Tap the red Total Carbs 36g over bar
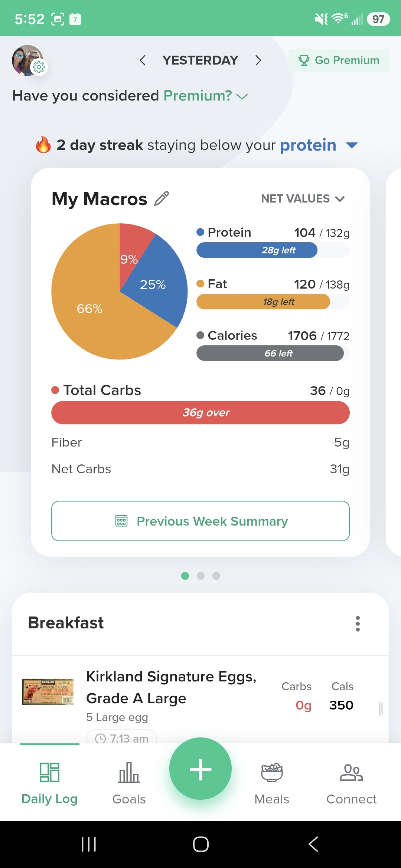 tap(200, 412)
